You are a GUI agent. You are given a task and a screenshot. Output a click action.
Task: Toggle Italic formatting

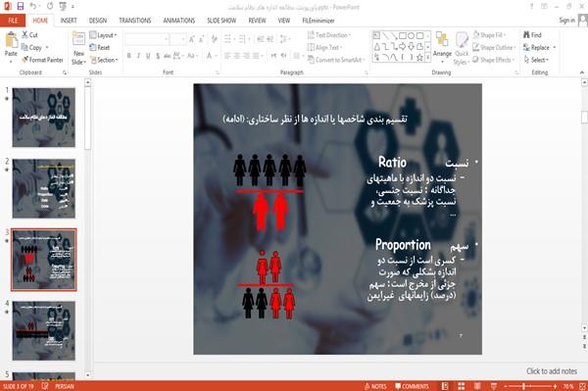point(138,56)
